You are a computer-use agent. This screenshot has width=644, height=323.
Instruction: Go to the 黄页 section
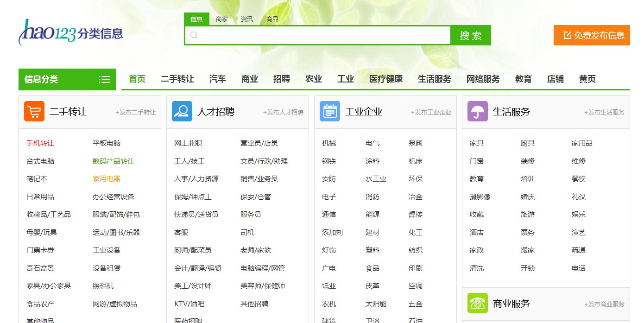(x=587, y=79)
